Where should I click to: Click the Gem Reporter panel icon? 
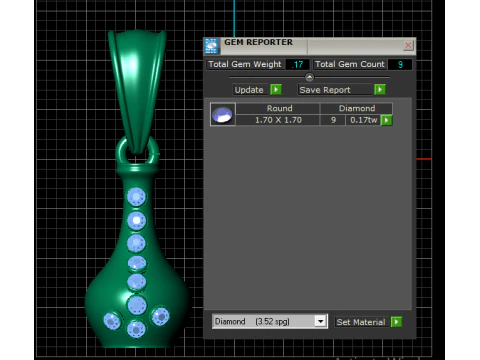(x=211, y=46)
